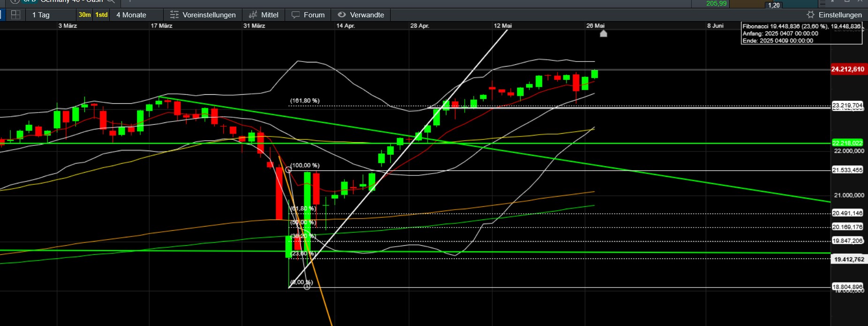Click the 20.169,176 price label
Screen dimensions: 868x326
pos(847,227)
